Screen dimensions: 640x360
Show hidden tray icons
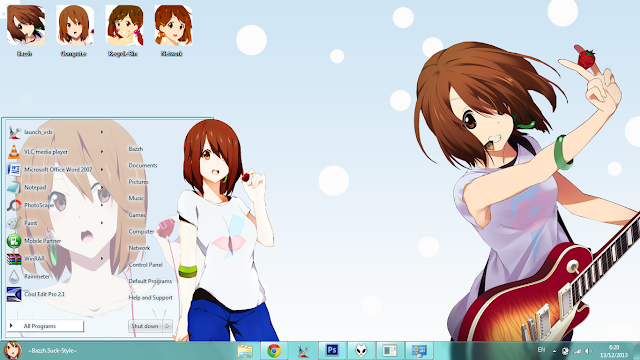pyautogui.click(x=554, y=351)
